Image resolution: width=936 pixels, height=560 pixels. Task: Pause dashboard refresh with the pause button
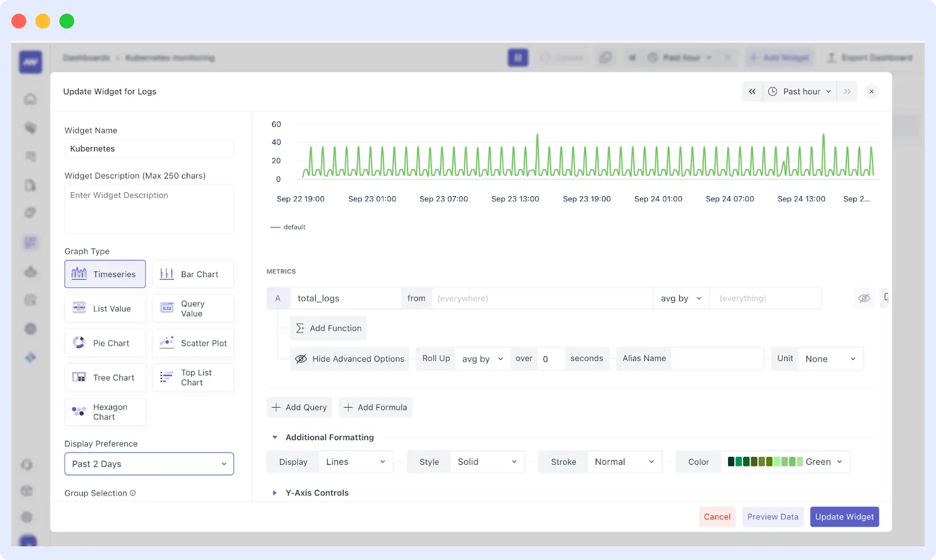click(518, 58)
